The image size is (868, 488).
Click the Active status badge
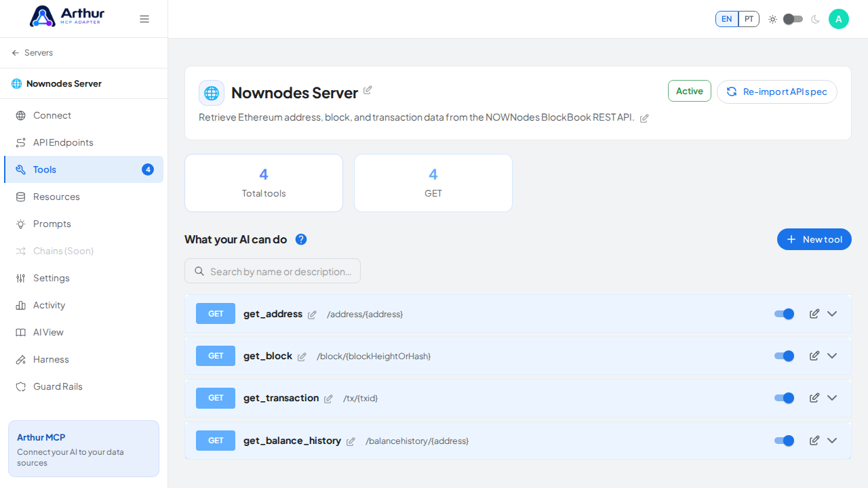690,91
